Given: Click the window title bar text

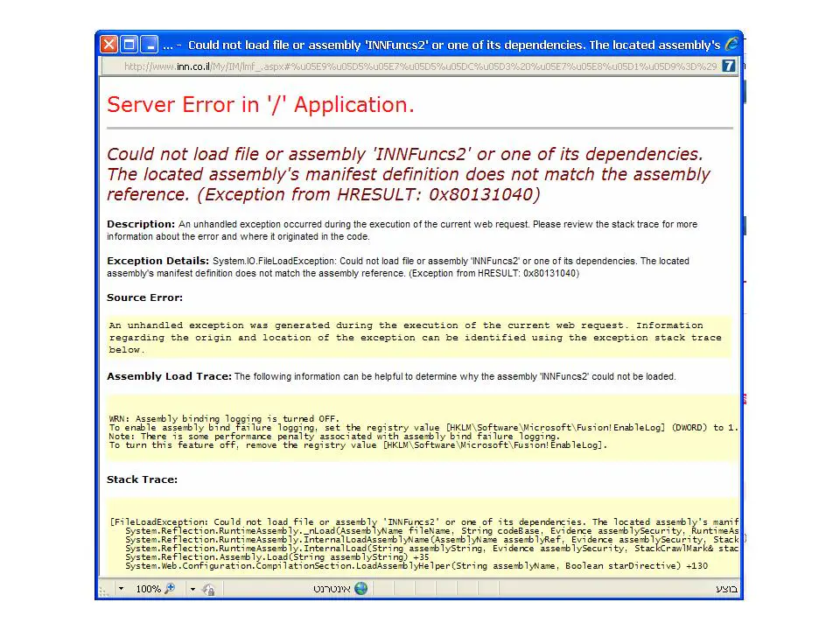Looking at the screenshot, I should [453, 44].
